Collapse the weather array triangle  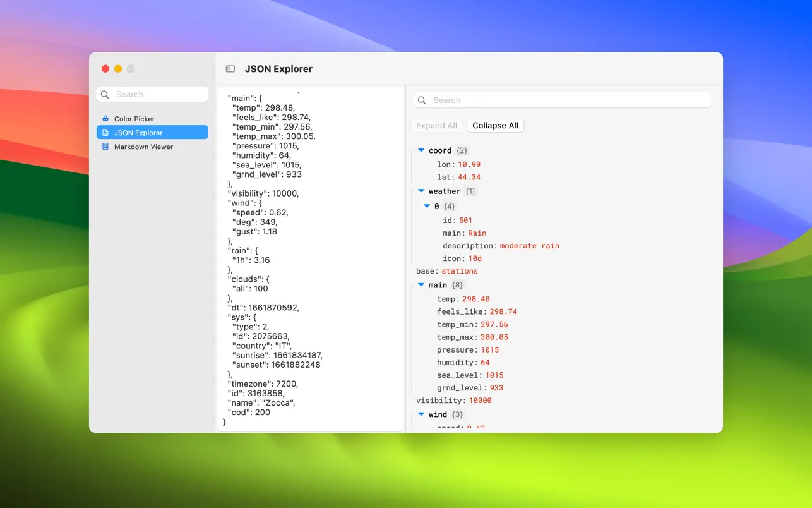pyautogui.click(x=421, y=191)
